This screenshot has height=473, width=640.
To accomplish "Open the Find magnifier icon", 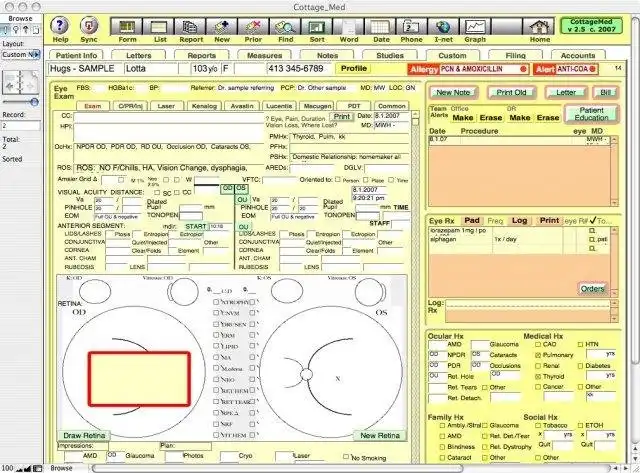I will (x=285, y=27).
